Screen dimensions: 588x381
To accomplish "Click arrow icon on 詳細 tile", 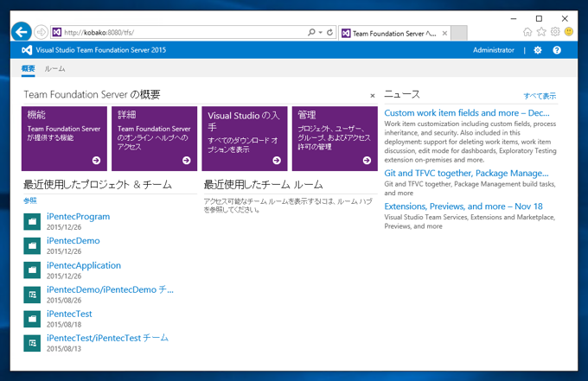I will [187, 161].
